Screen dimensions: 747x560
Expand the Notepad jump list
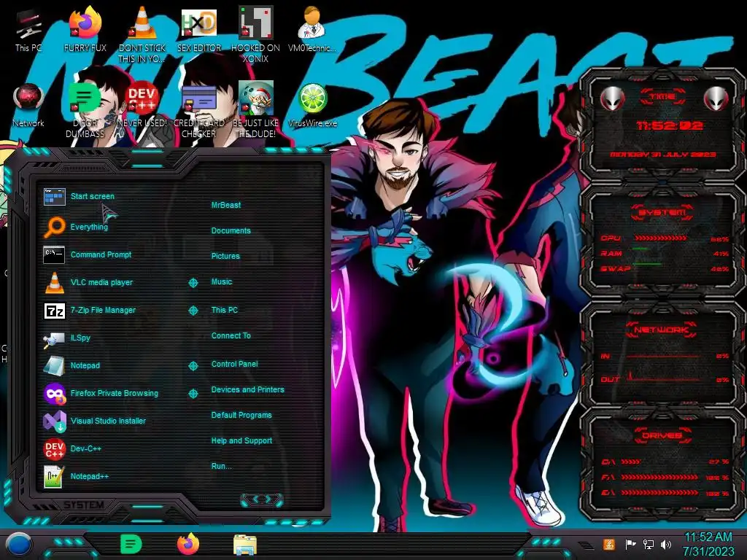point(193,366)
